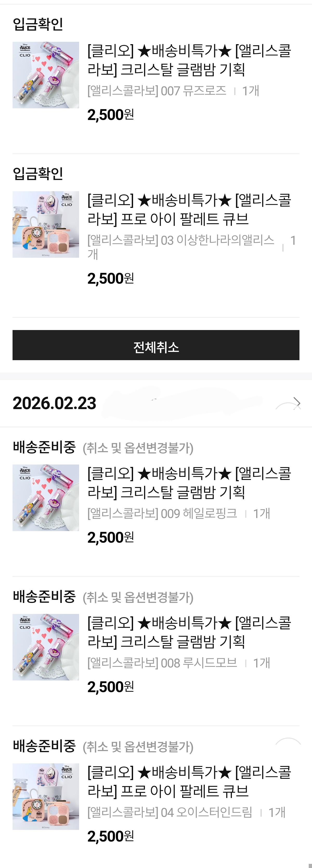
Task: Open the 04 오이스터인드림 palette thumbnail
Action: (x=46, y=797)
